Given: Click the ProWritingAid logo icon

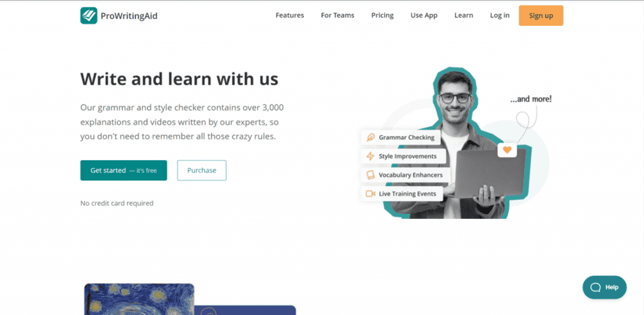Looking at the screenshot, I should [x=89, y=15].
